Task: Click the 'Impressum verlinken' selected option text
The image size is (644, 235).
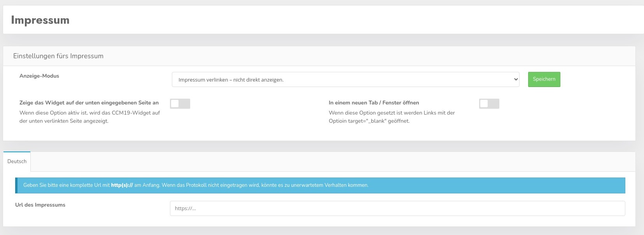Action: click(x=231, y=80)
